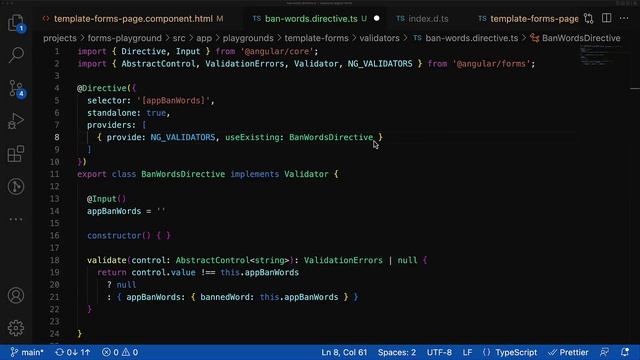The height and width of the screenshot is (360, 640).
Task: Switch to template-forms-page.component.html tab
Action: point(133,19)
